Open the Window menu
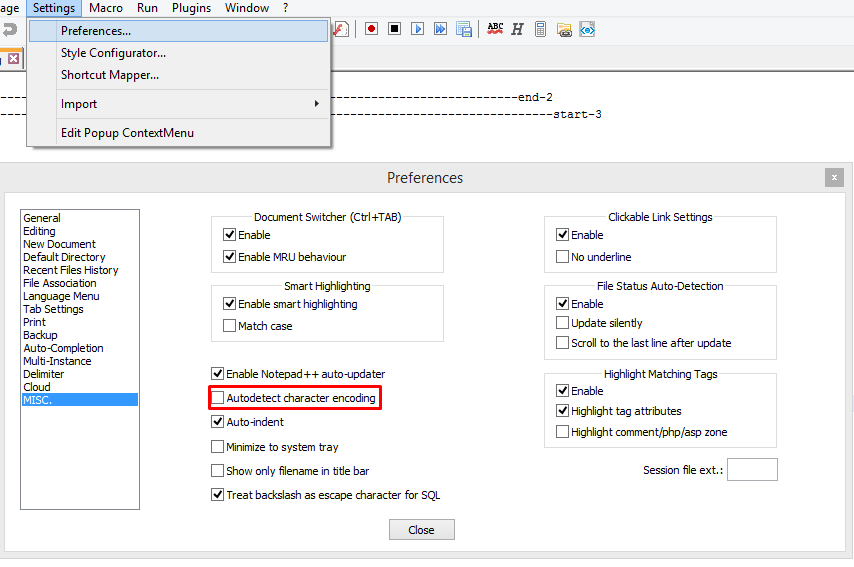The width and height of the screenshot is (854, 567). (x=247, y=8)
